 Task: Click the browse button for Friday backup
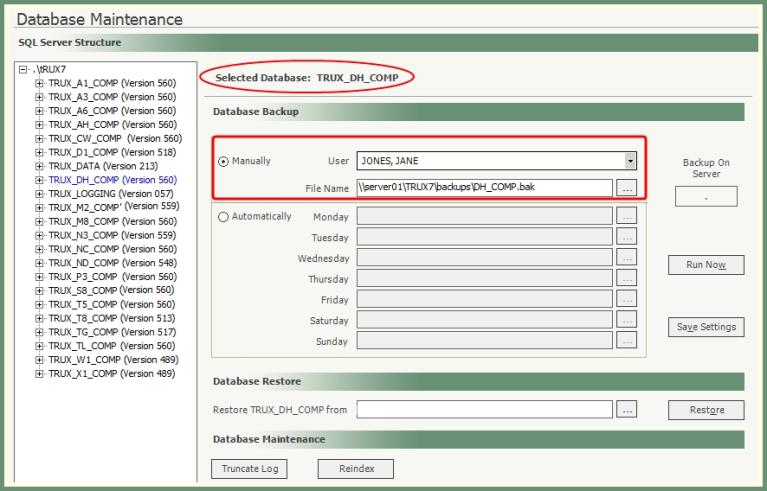[627, 299]
